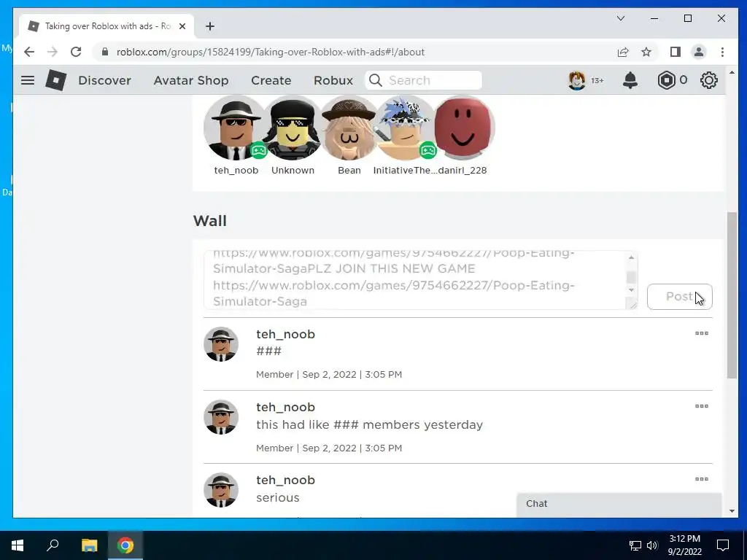Open member Unknown's profile name
The width and height of the screenshot is (747, 560).
coord(293,170)
